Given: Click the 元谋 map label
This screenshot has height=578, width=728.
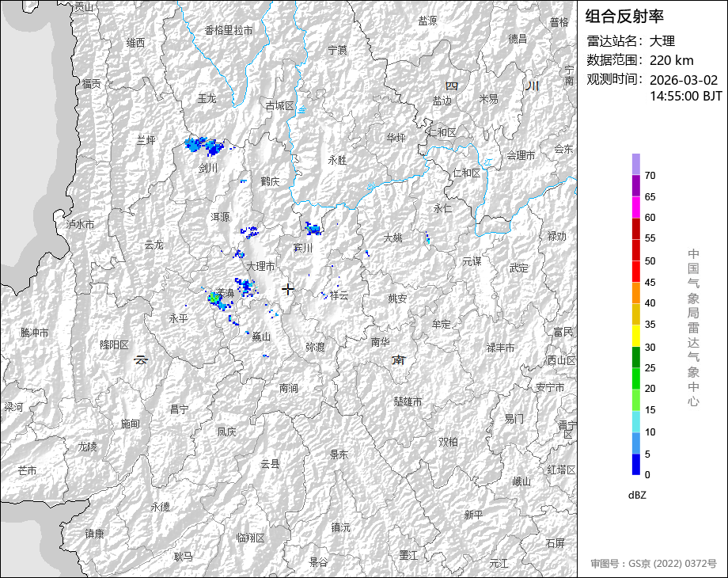Looking at the screenshot, I should pyautogui.click(x=472, y=261).
